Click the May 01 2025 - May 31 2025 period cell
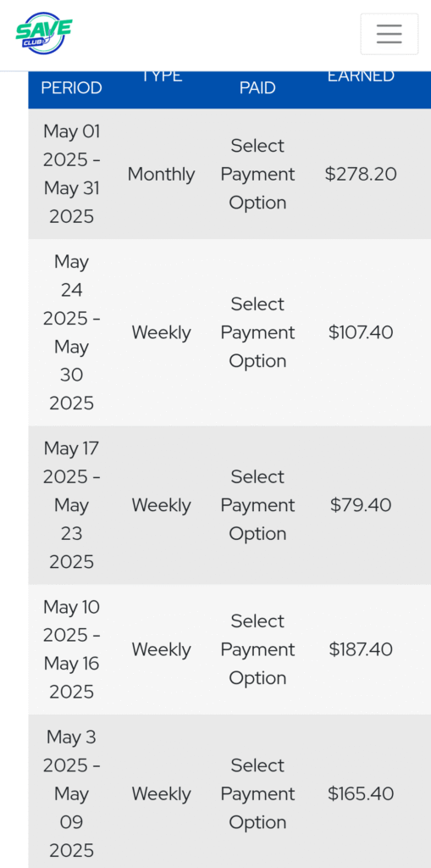This screenshot has height=868, width=431. tap(71, 174)
